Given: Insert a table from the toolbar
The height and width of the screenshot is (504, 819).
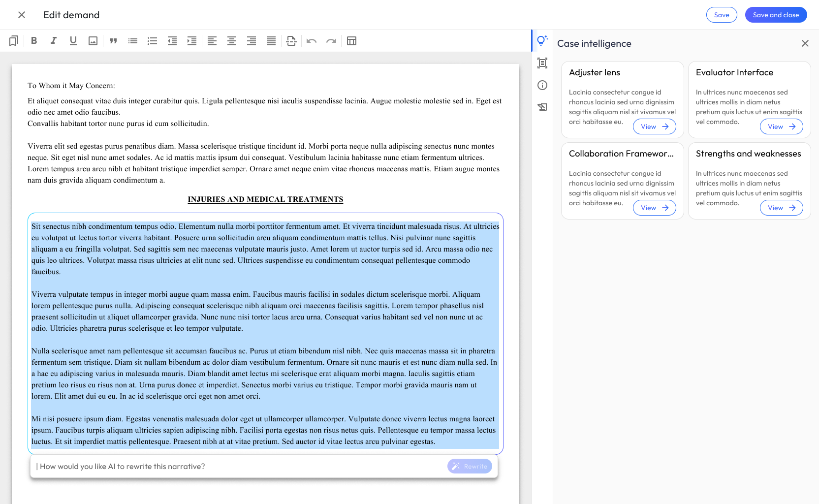Looking at the screenshot, I should click(x=351, y=41).
